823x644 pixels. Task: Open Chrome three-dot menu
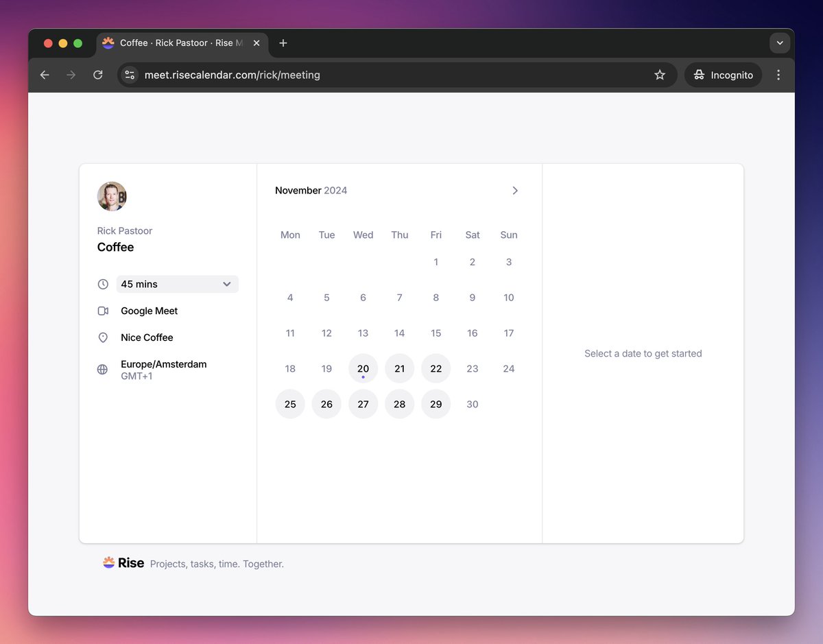pos(778,75)
